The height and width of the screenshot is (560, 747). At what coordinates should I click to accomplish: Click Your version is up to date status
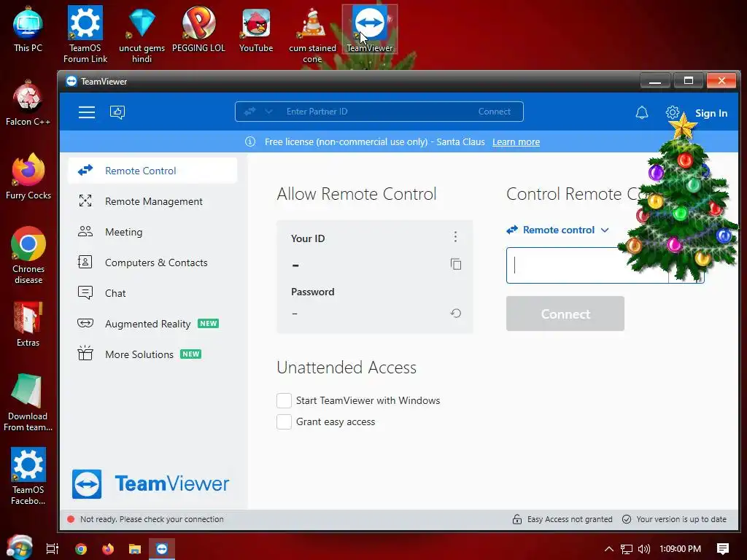click(674, 519)
